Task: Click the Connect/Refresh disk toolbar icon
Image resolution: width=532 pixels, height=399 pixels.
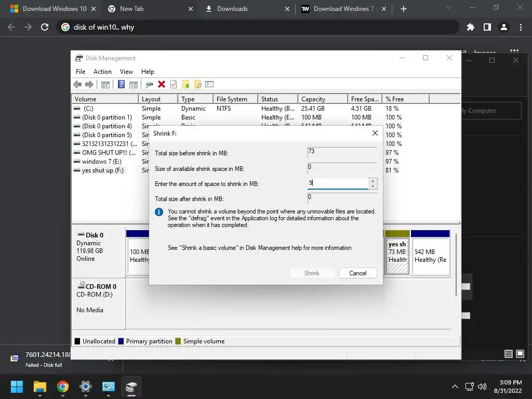Action: (149, 85)
